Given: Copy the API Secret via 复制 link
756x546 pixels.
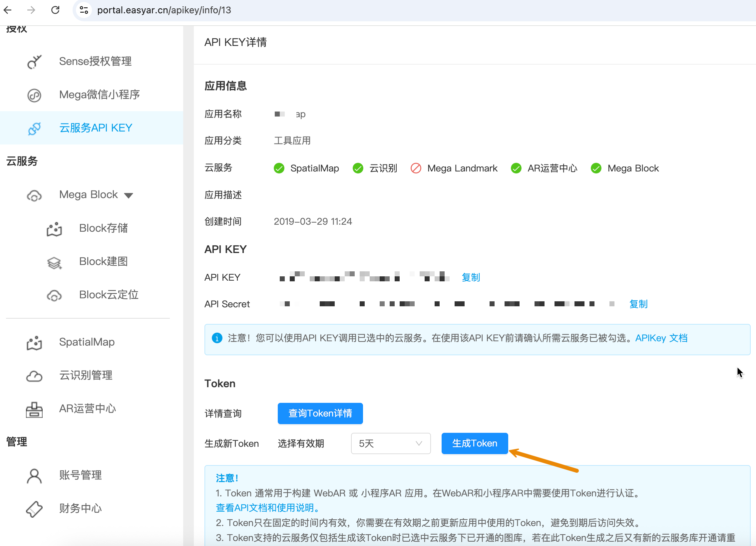Looking at the screenshot, I should click(x=638, y=304).
